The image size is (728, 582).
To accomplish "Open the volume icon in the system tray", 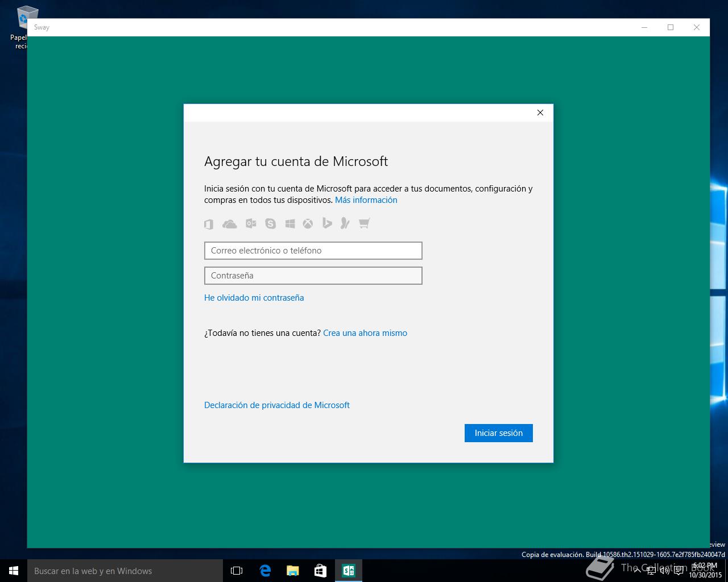I will click(665, 571).
